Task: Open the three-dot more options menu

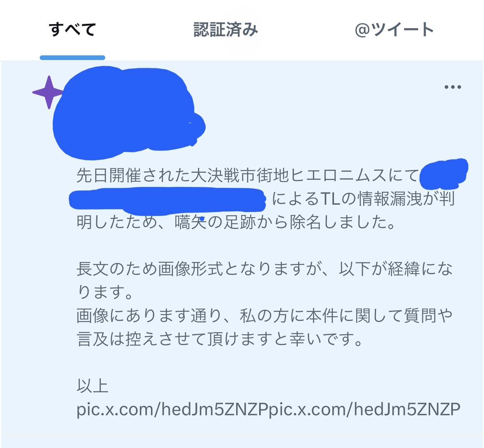Action: tap(453, 87)
